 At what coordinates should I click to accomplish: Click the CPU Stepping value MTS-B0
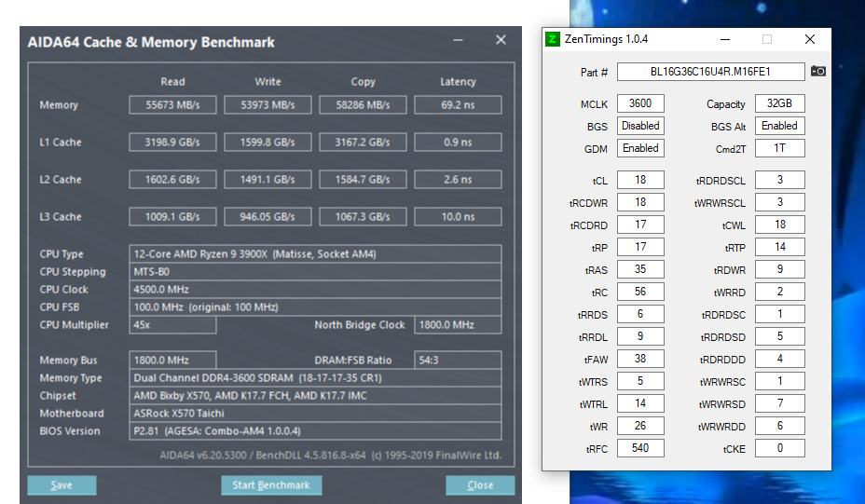coord(315,272)
